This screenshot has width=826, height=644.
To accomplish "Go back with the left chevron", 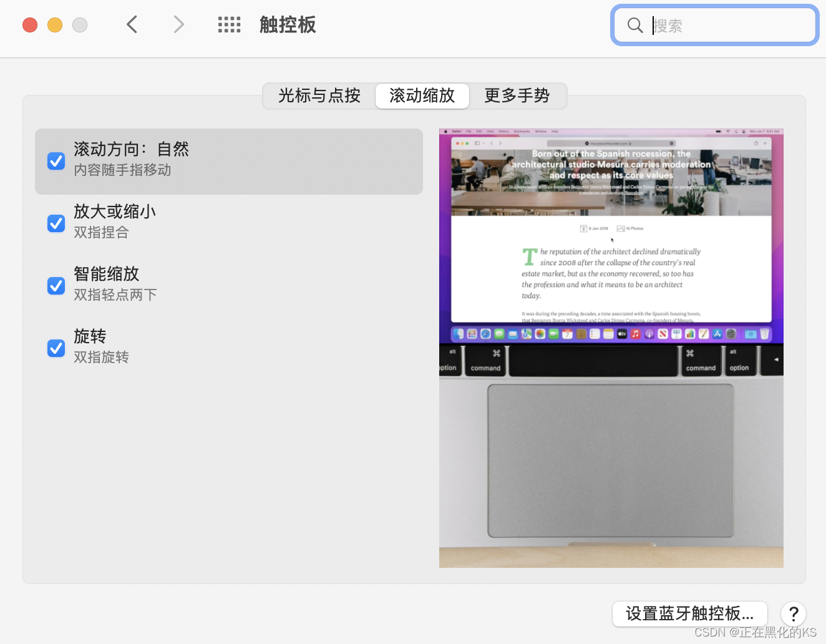I will [x=132, y=25].
